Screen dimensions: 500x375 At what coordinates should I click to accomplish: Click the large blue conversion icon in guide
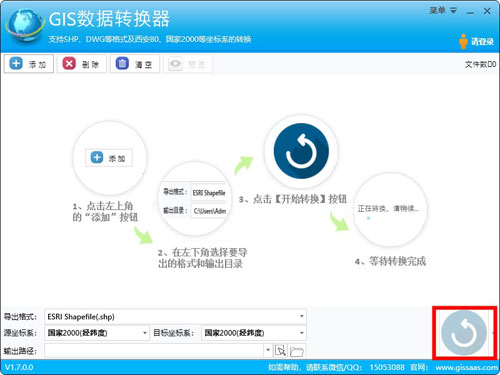pos(301,151)
